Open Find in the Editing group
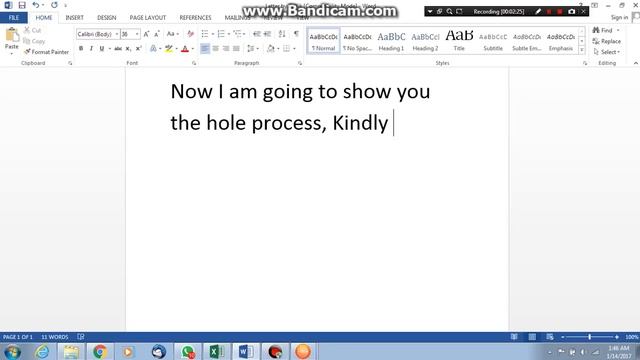Image resolution: width=640 pixels, height=360 pixels. (x=605, y=30)
